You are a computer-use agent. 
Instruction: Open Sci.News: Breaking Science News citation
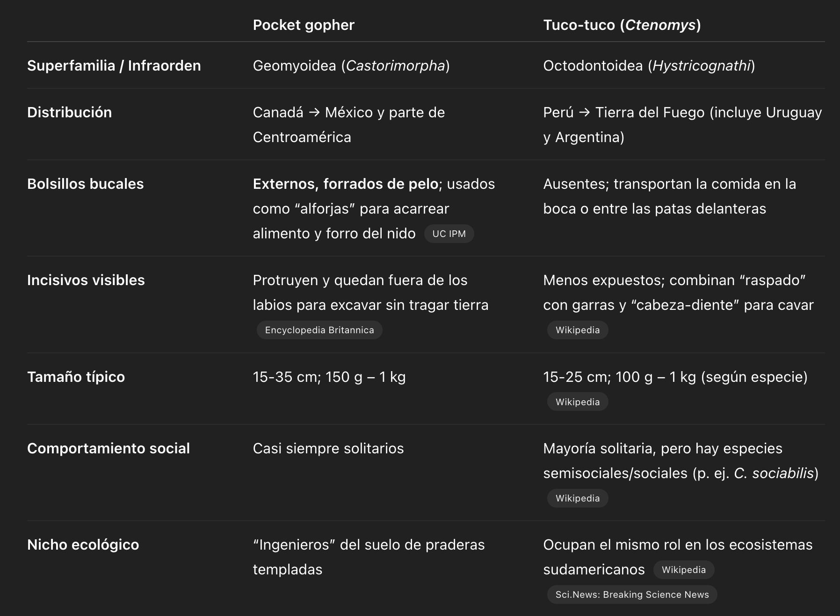click(632, 595)
